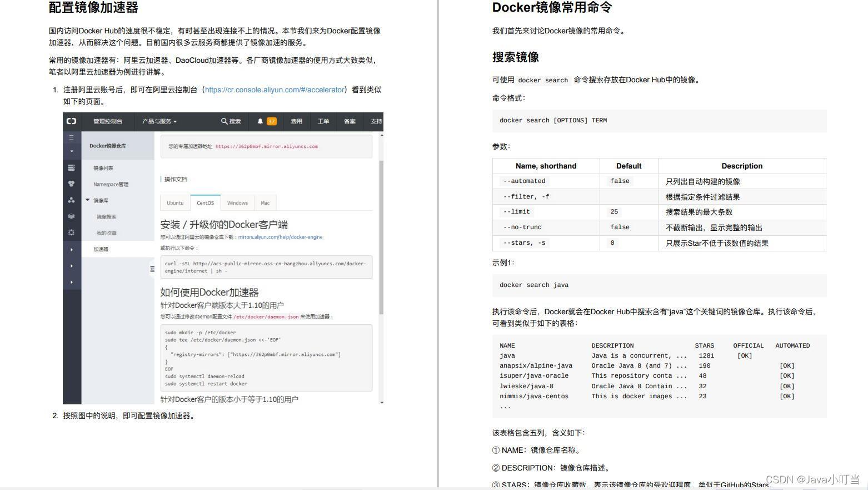Click the orange 37 notification badge
Screen dimensions: 868x490
pos(271,121)
